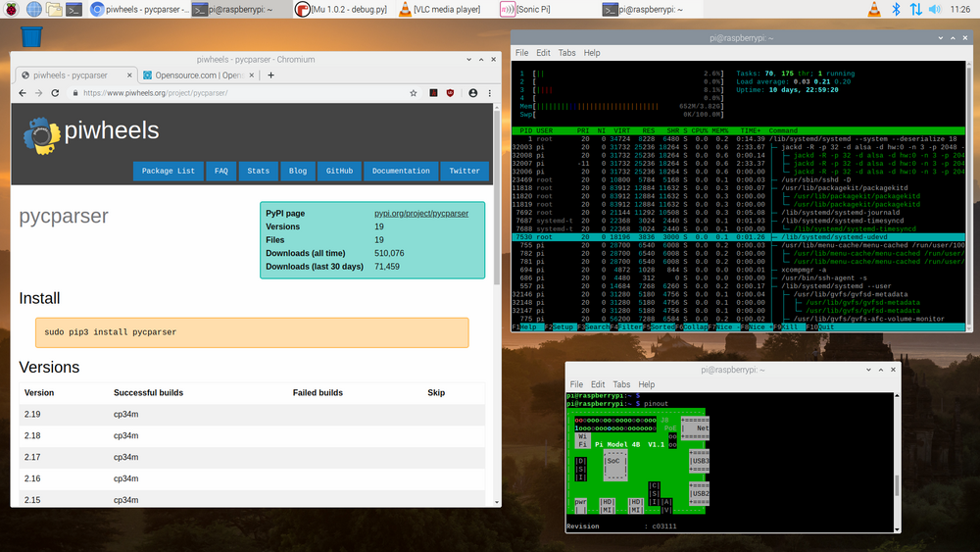Screen dimensions: 980x552
Task: Click the Chromium title bar dropdown arrow
Action: coord(468,60)
